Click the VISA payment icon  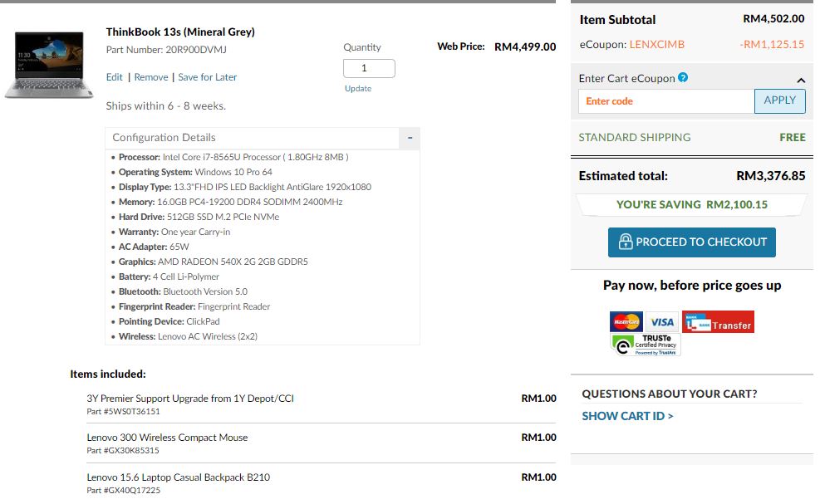click(662, 322)
